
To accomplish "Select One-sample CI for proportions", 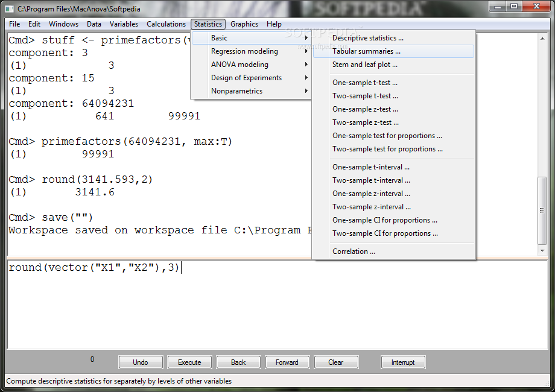I will 393,220.
